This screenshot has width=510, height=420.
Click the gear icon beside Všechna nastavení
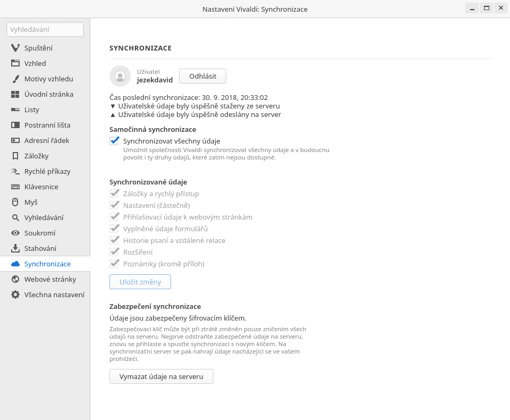15,295
